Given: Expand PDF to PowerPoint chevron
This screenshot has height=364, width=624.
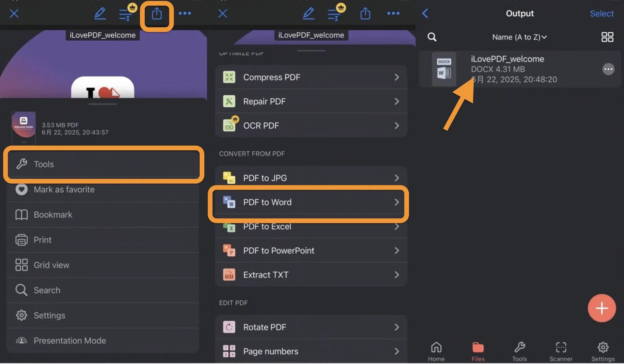Looking at the screenshot, I should coord(397,250).
